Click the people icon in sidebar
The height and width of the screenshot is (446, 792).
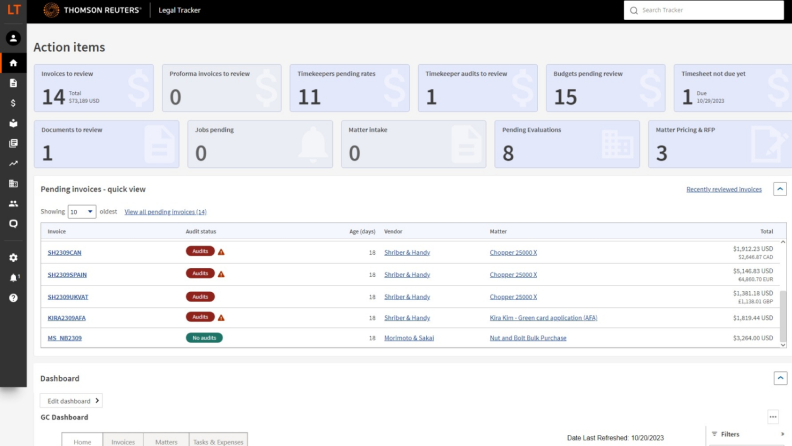click(x=13, y=203)
